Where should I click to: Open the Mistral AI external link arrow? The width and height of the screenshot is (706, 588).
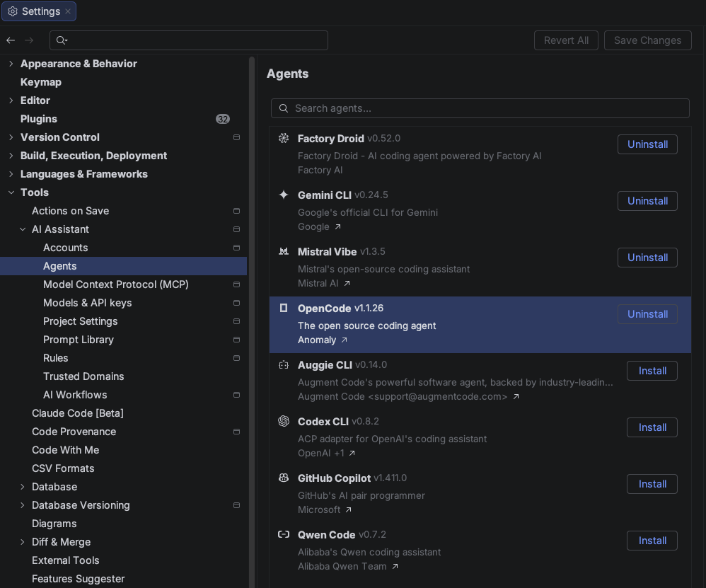coord(347,284)
